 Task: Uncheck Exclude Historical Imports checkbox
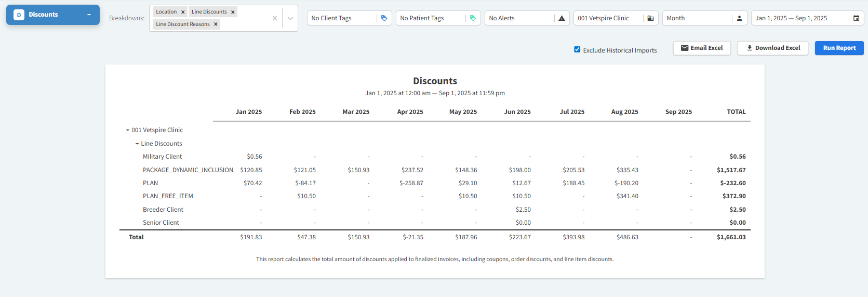(577, 49)
